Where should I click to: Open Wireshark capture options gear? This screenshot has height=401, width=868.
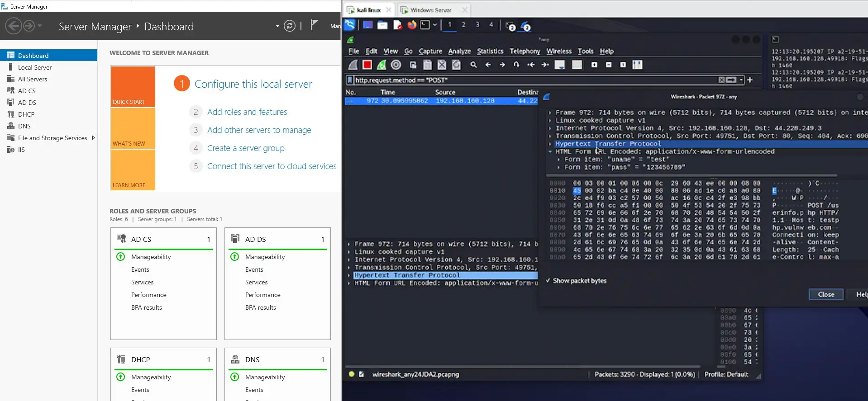396,65
